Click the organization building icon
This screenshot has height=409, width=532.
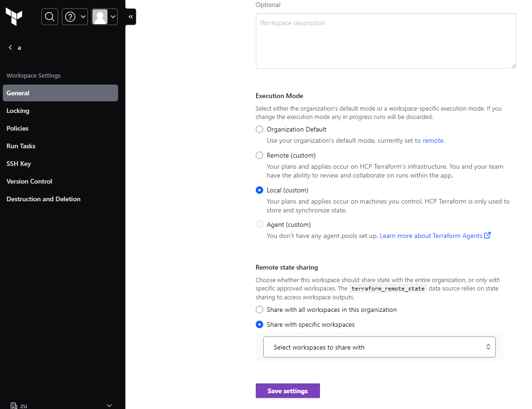point(13,406)
